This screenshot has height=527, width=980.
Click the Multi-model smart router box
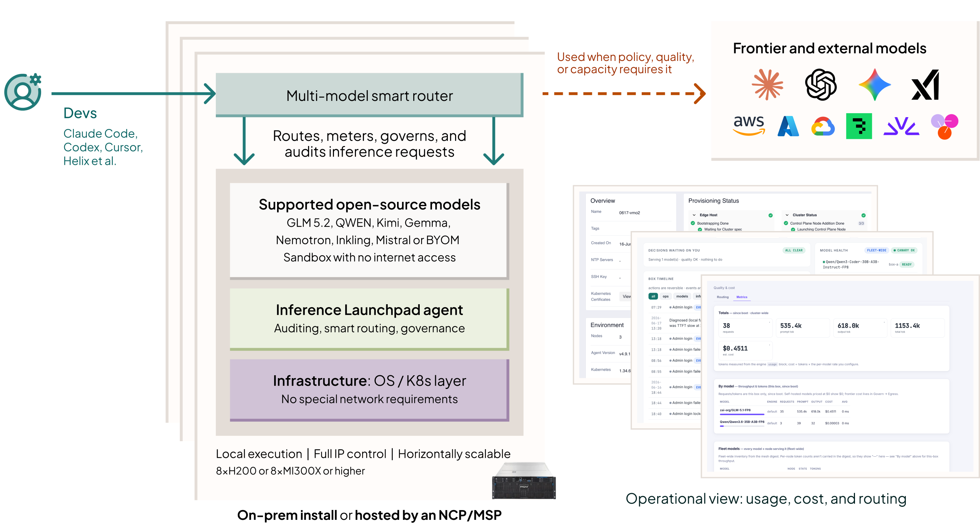(369, 95)
